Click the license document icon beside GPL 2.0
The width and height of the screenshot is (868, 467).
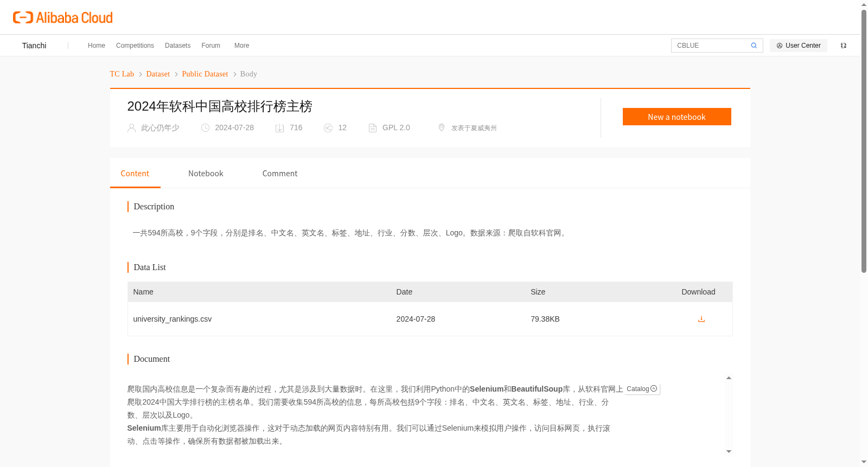click(x=373, y=128)
